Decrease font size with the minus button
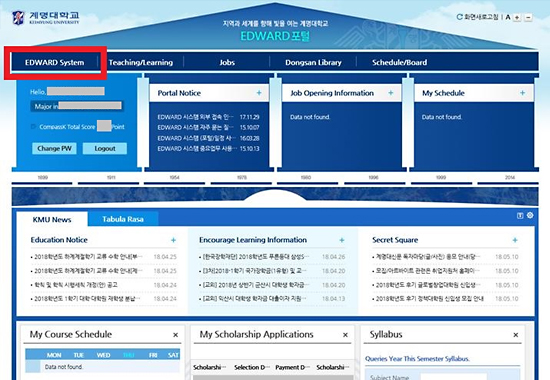The width and height of the screenshot is (550, 380). pyautogui.click(x=529, y=17)
